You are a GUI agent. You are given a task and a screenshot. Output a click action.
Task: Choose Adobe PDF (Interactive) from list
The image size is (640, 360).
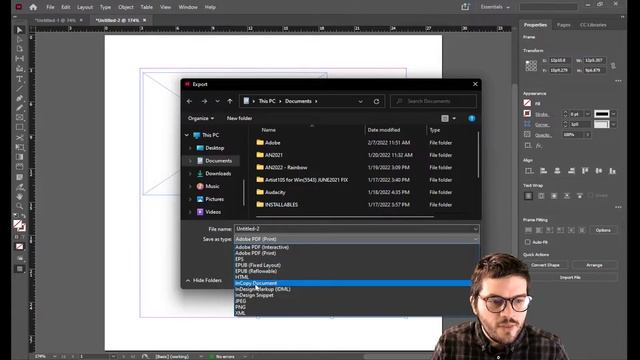262,247
